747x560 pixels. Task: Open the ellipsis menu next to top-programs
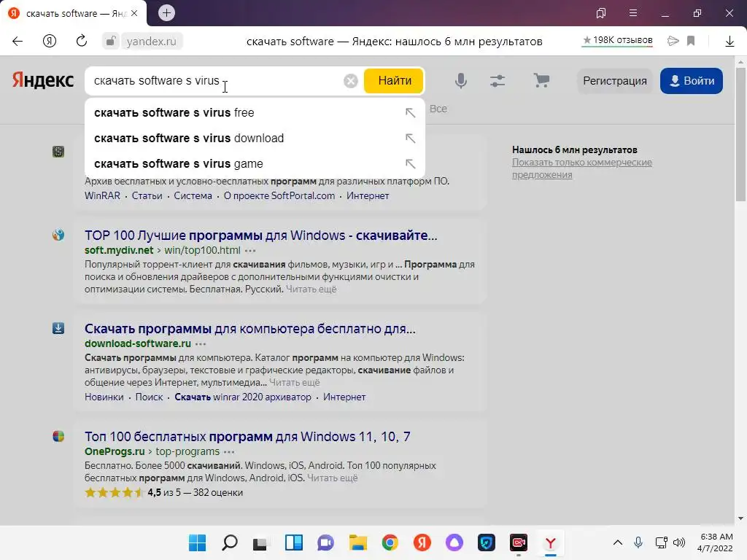[229, 452]
